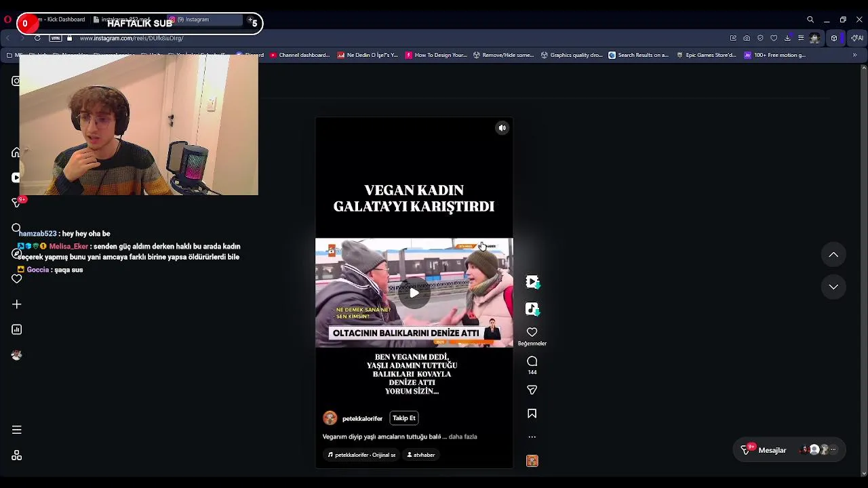Play the paused reel video
Viewport: 868px width, 488px height.
click(414, 293)
